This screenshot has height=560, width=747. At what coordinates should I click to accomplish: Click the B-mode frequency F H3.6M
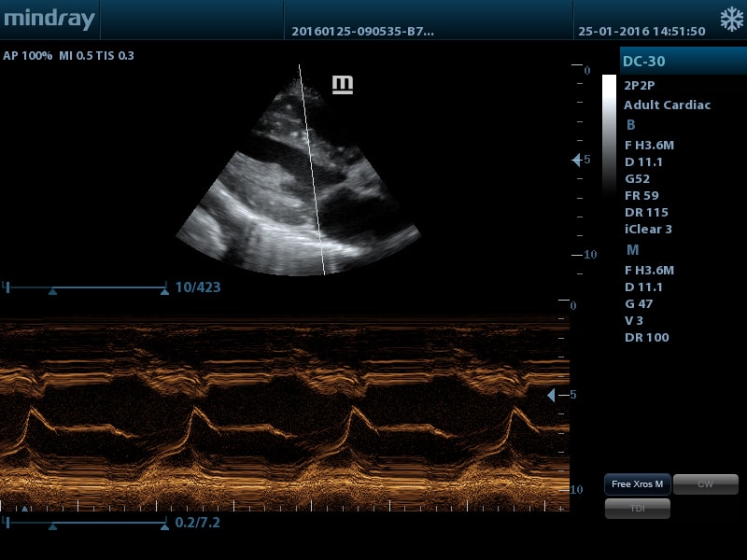[x=649, y=146]
